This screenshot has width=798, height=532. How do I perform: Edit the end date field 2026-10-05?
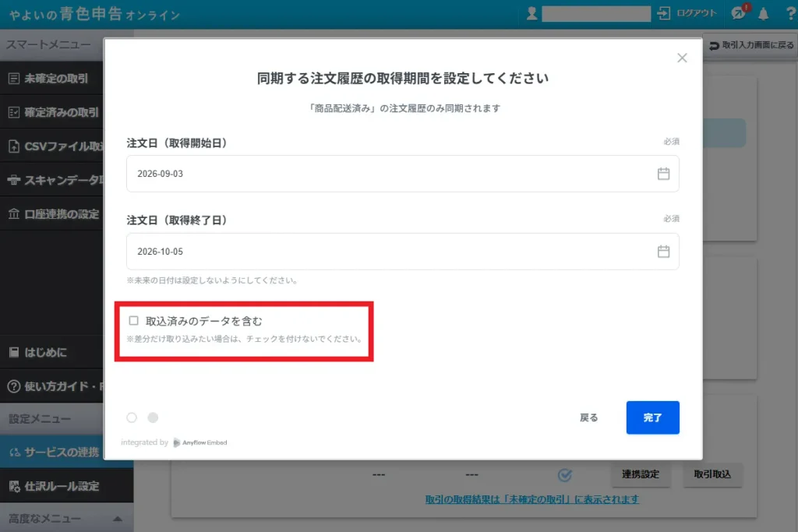(403, 252)
